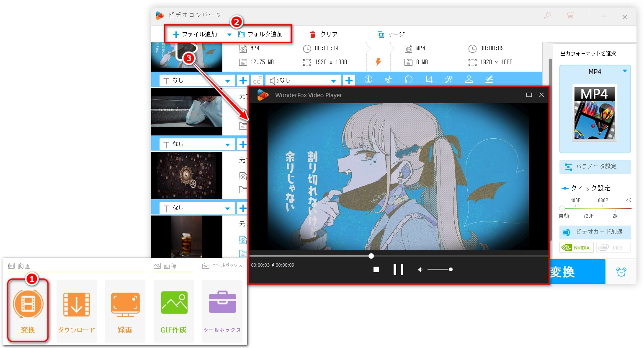Click the 720P preset label

(588, 216)
